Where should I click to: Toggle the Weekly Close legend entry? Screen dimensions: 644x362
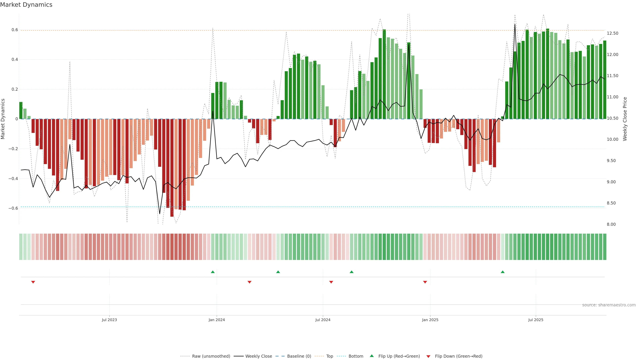click(x=258, y=356)
